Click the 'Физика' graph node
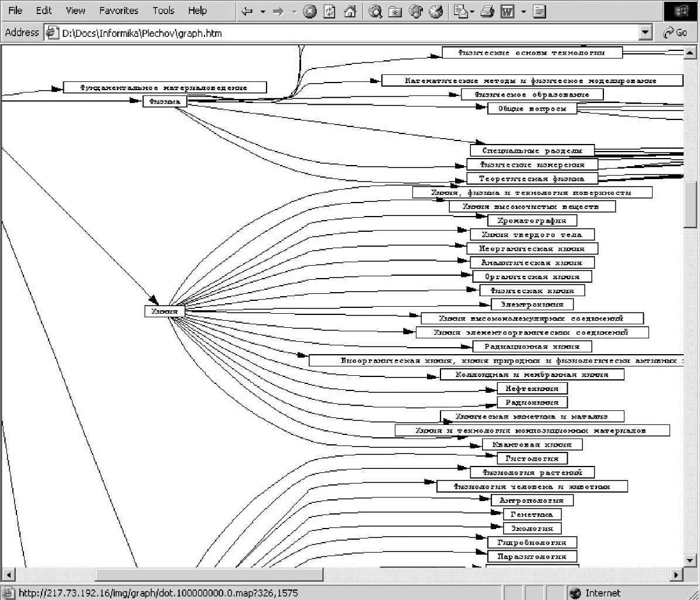This screenshot has width=700, height=600. coord(165,102)
